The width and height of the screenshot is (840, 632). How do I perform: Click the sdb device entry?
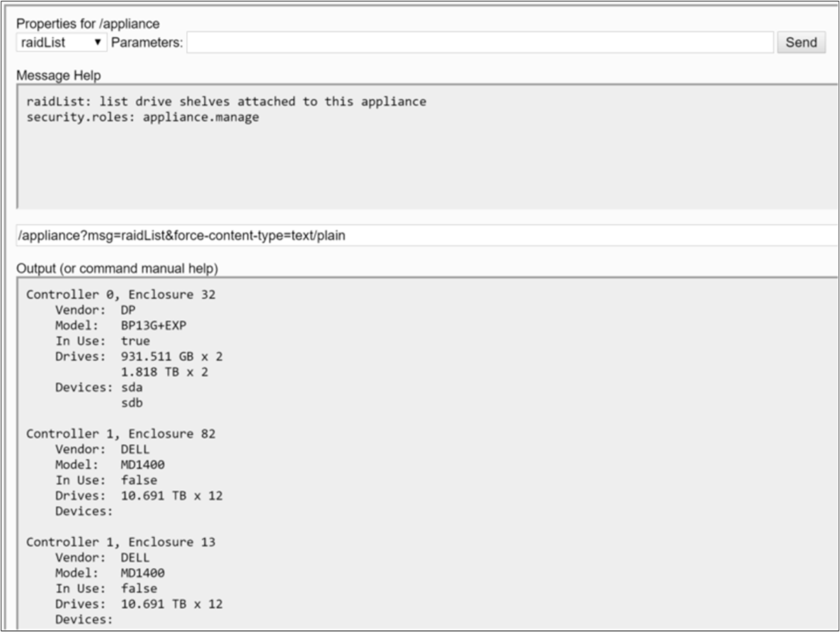click(132, 403)
